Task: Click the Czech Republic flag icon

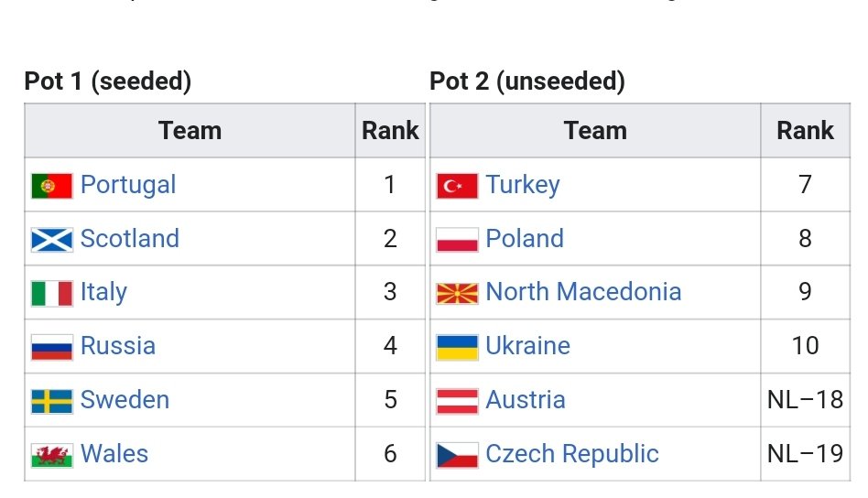Action: [457, 455]
